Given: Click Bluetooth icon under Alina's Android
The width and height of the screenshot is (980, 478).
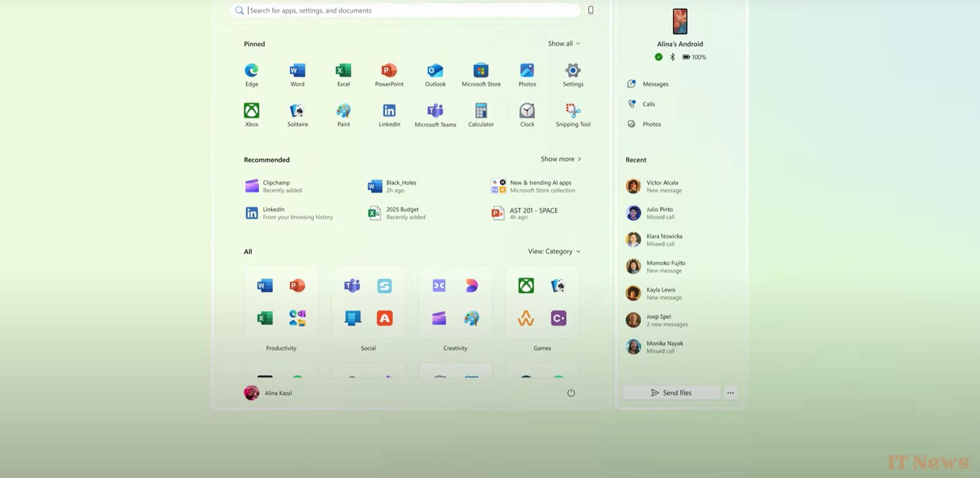Looking at the screenshot, I should (672, 57).
